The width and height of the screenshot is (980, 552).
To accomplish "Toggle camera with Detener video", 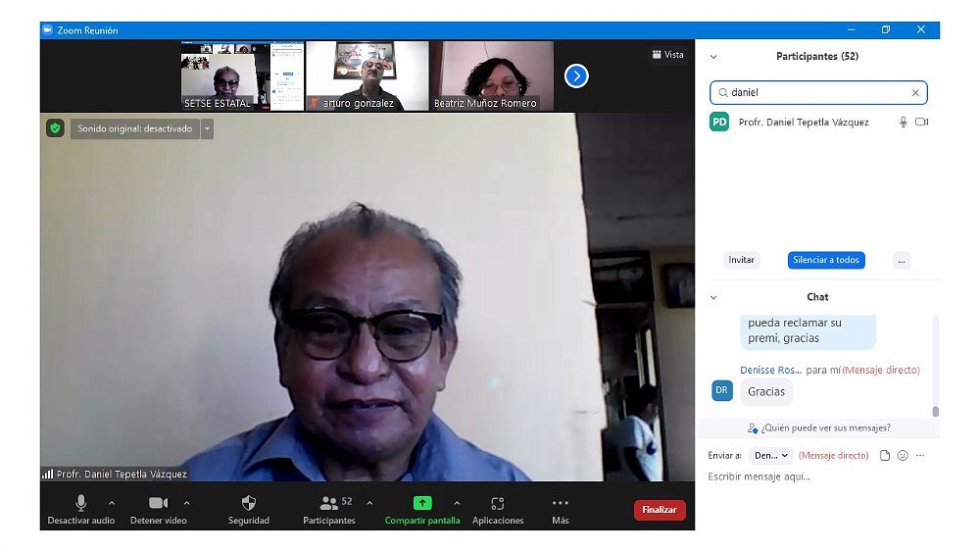I will [158, 503].
